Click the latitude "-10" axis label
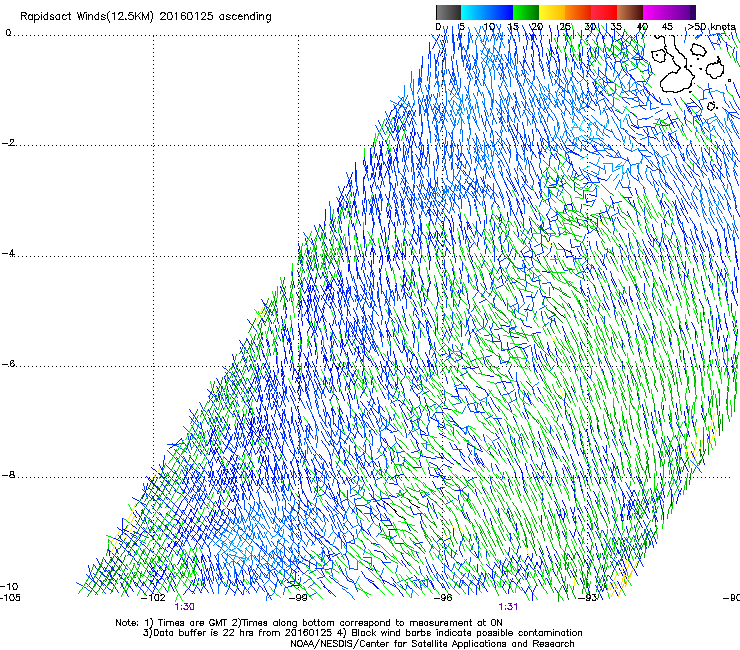Viewport: 740px width, 650px height. tap(9, 587)
